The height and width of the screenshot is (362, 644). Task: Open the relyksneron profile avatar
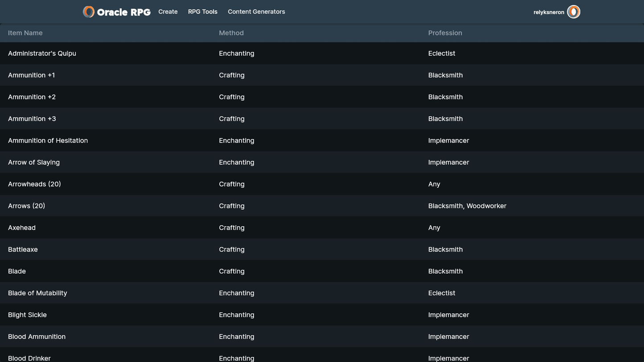[574, 12]
